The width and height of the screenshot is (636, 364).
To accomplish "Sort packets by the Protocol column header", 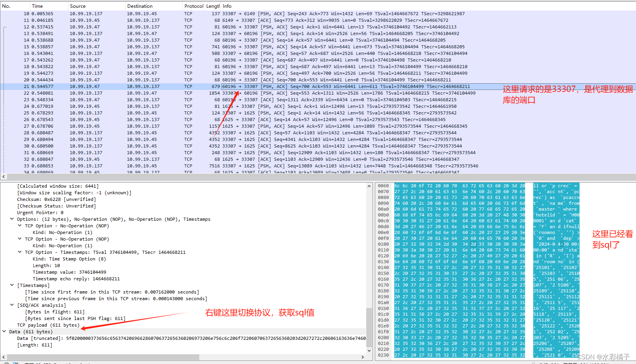I will (x=193, y=6).
